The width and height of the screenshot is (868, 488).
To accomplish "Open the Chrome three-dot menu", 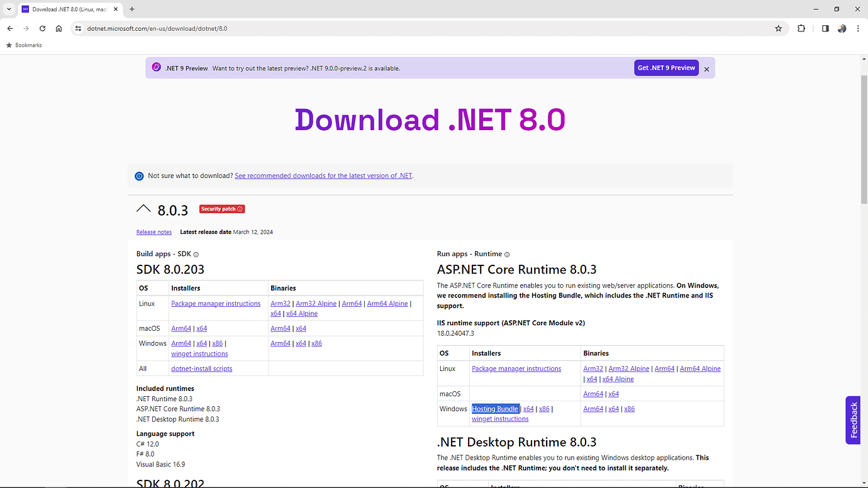I will coord(858,28).
